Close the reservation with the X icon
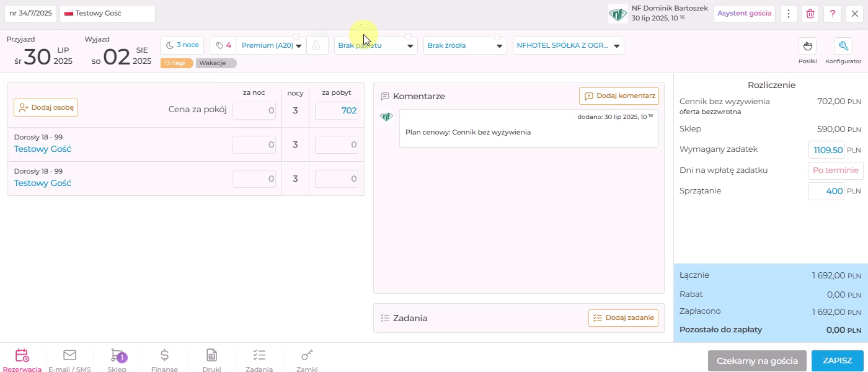The height and width of the screenshot is (372, 868). point(854,14)
